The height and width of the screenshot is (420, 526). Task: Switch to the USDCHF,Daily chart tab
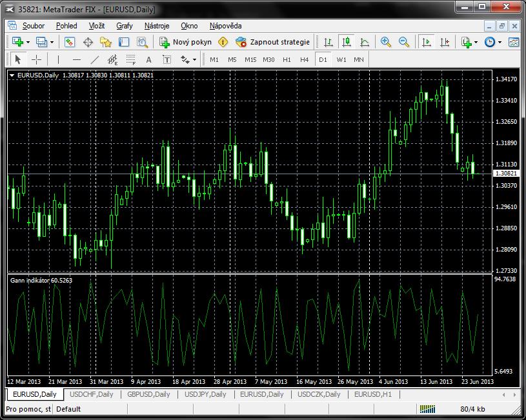click(x=91, y=394)
